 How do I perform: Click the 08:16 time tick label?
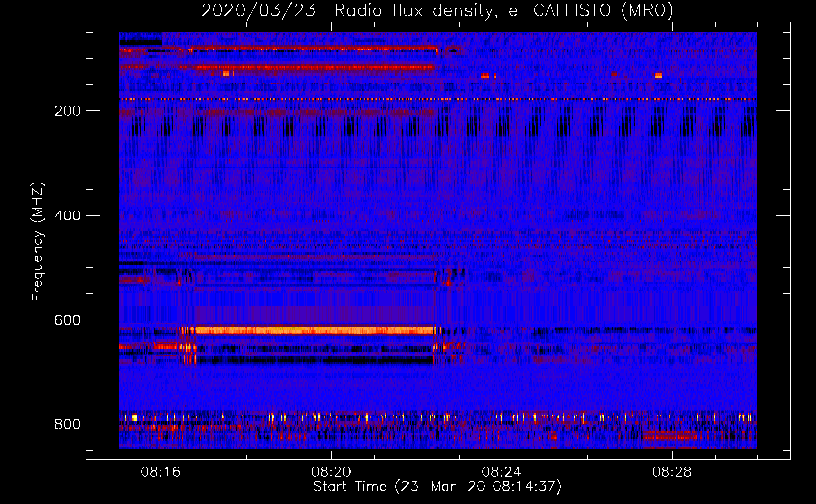tap(161, 472)
